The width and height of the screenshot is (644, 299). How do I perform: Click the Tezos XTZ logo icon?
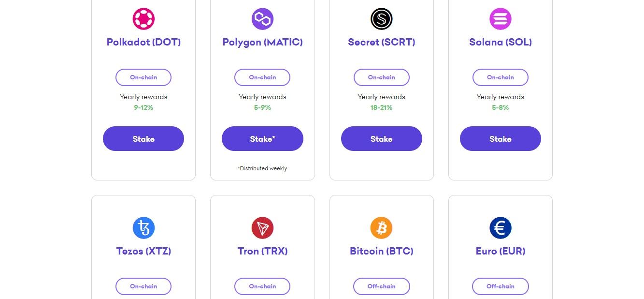(143, 228)
